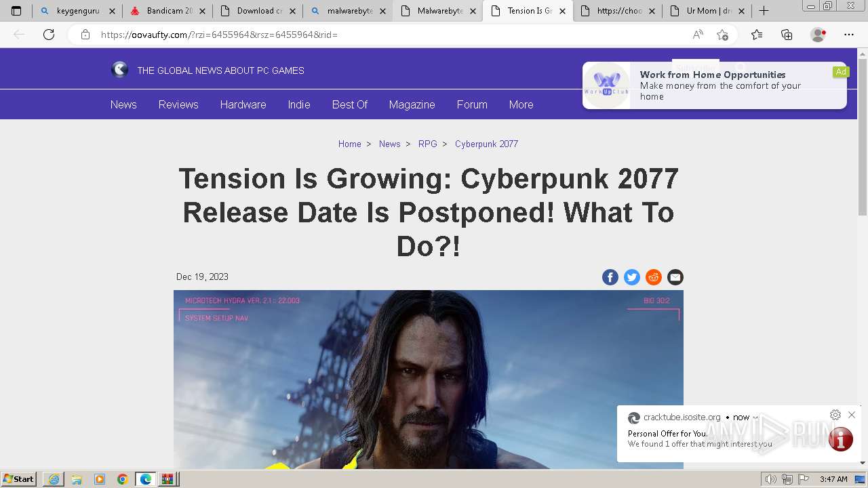Open the Windows Start button
This screenshot has height=488, width=868.
click(x=18, y=479)
